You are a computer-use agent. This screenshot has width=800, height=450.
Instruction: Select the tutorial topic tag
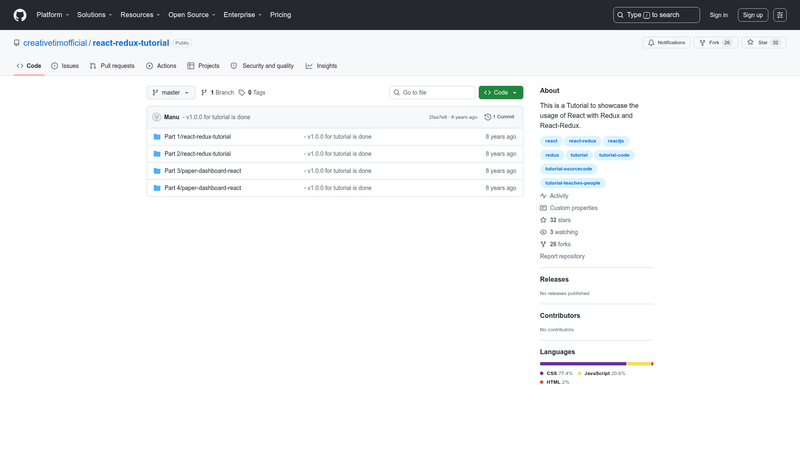tap(579, 155)
